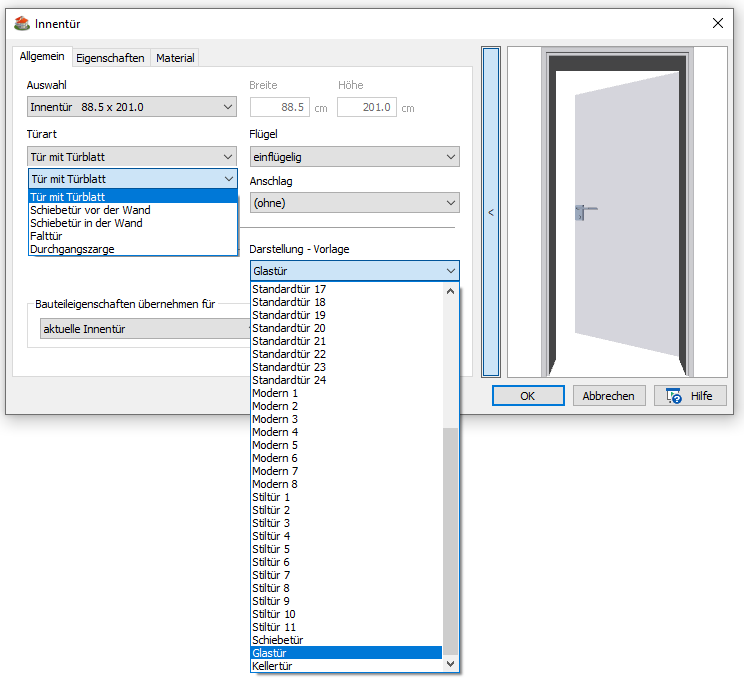Select Kellertür from the template list
Screen dimensions: 744x686
click(x=272, y=665)
